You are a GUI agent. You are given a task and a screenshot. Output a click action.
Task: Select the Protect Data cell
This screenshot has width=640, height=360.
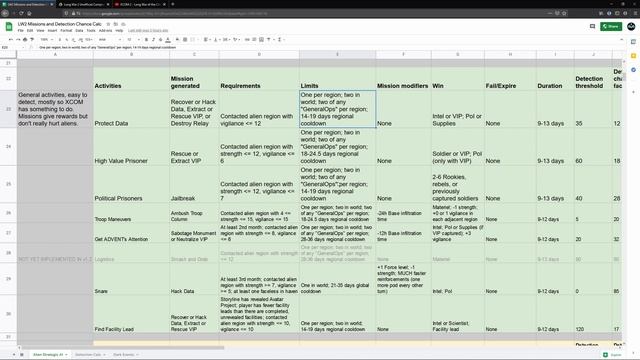click(131, 109)
